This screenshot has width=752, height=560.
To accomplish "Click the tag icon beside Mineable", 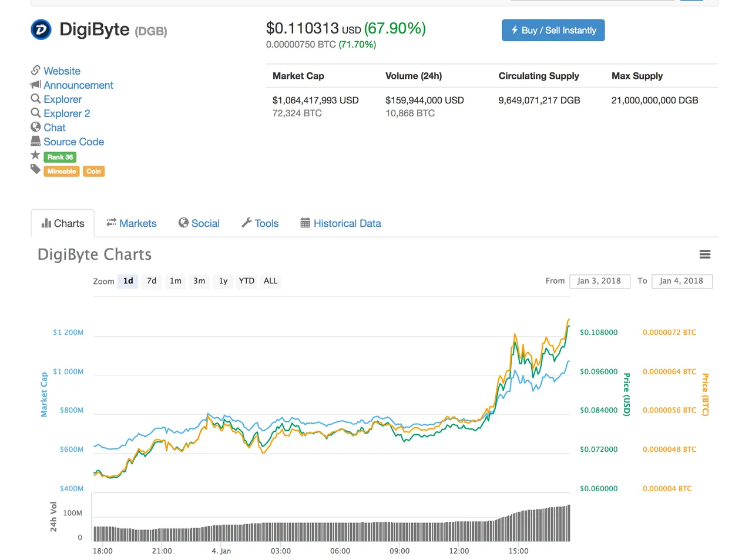I will 36,169.
